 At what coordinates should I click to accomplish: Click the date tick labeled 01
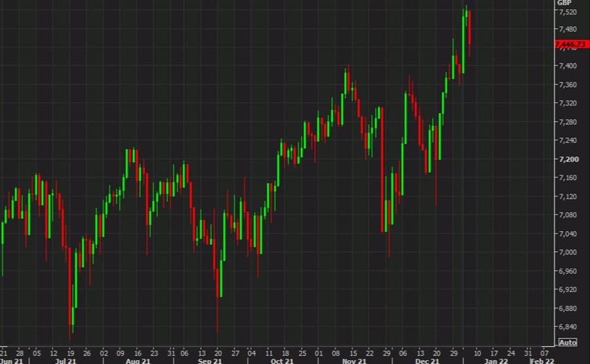(319, 353)
